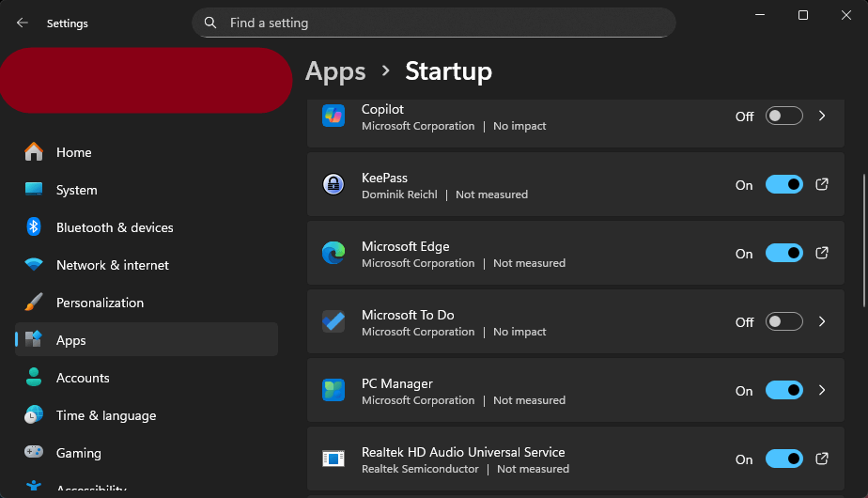The height and width of the screenshot is (498, 868).
Task: Open Bluetooth & devices settings
Action: pyautogui.click(x=114, y=227)
